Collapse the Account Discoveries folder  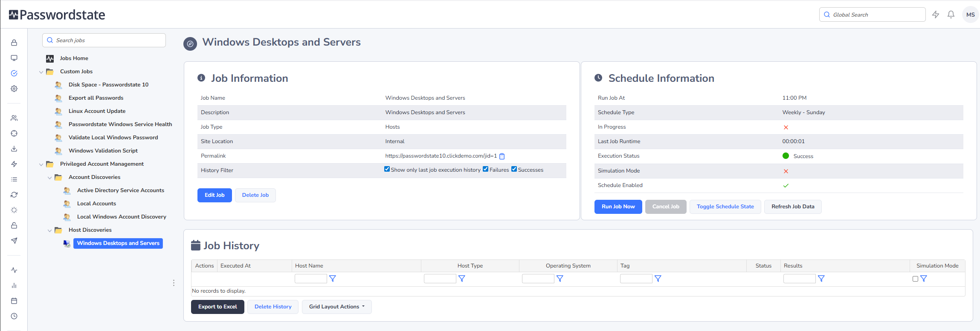(49, 178)
